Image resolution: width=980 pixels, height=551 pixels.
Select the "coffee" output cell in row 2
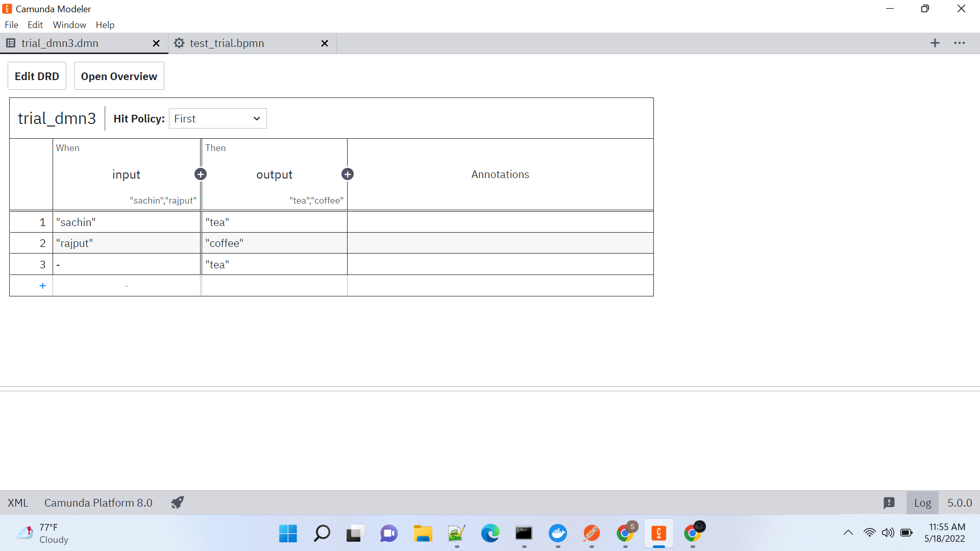click(x=274, y=243)
